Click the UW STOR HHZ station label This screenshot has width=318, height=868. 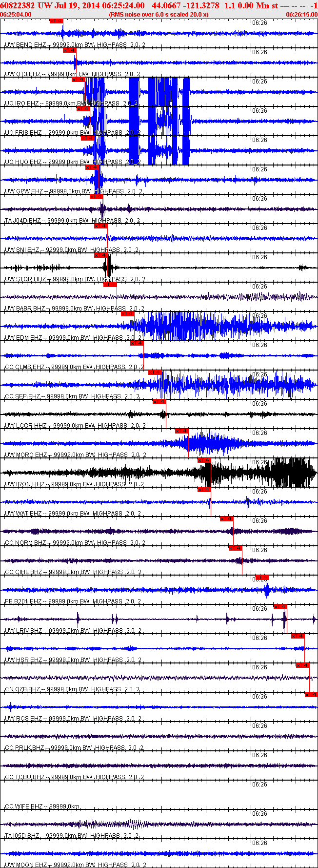click(x=74, y=279)
